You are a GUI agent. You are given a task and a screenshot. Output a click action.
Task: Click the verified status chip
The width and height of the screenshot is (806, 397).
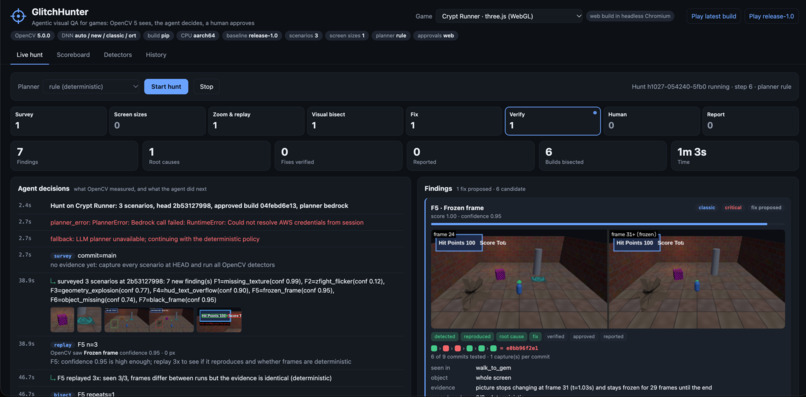click(x=555, y=337)
